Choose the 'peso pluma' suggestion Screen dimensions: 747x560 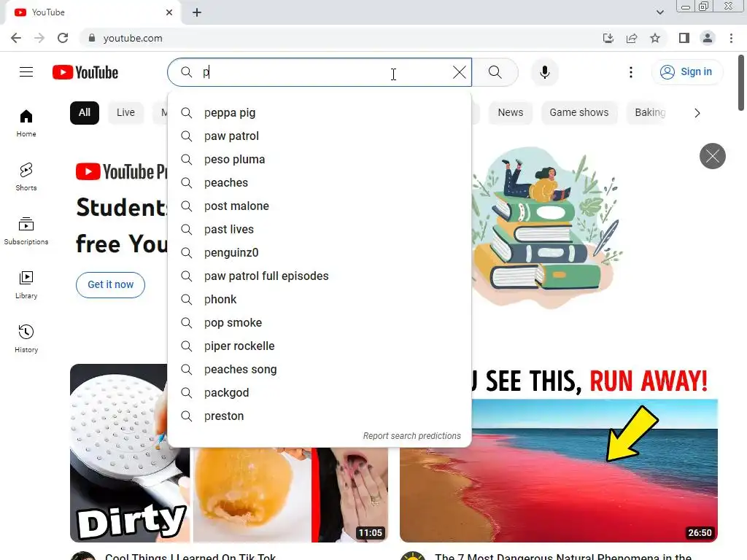tap(320, 160)
